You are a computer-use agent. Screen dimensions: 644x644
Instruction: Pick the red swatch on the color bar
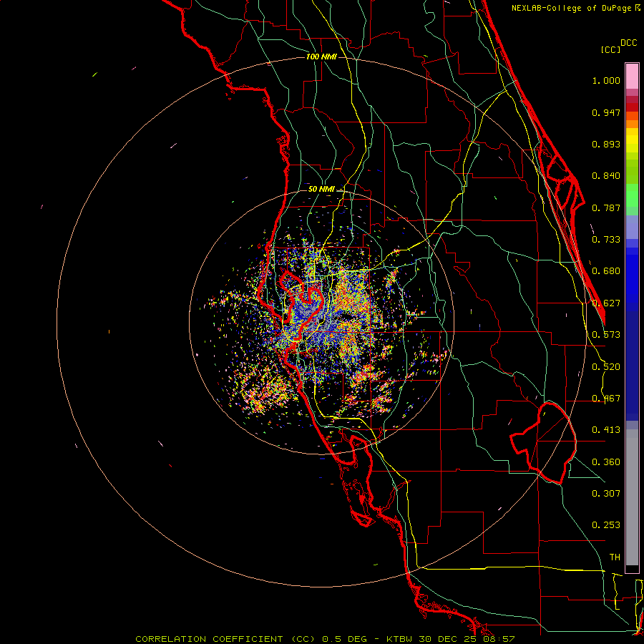tap(632, 107)
